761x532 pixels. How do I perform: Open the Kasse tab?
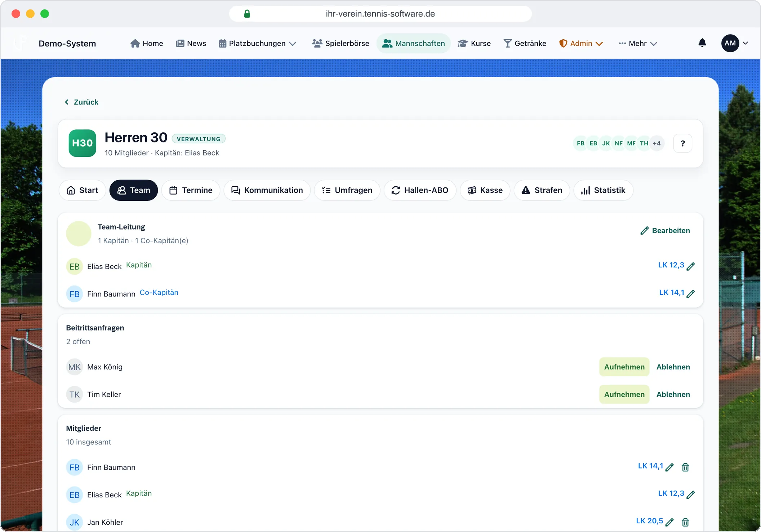[x=485, y=190]
